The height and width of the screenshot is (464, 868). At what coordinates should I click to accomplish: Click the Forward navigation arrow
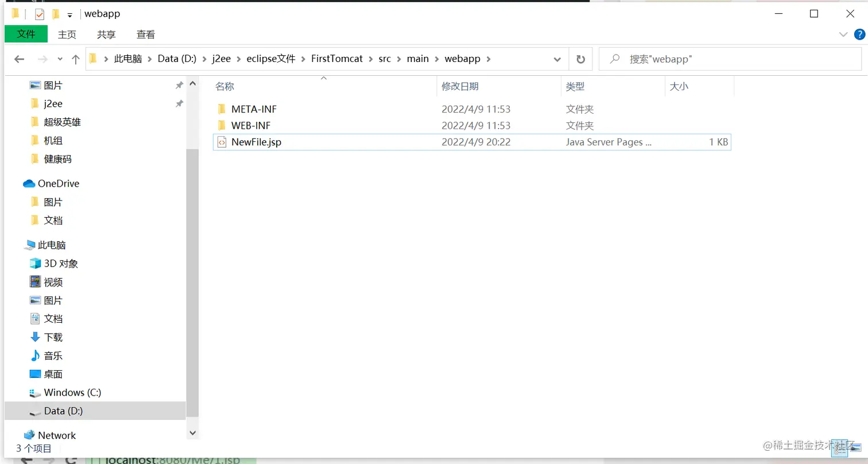coord(42,59)
